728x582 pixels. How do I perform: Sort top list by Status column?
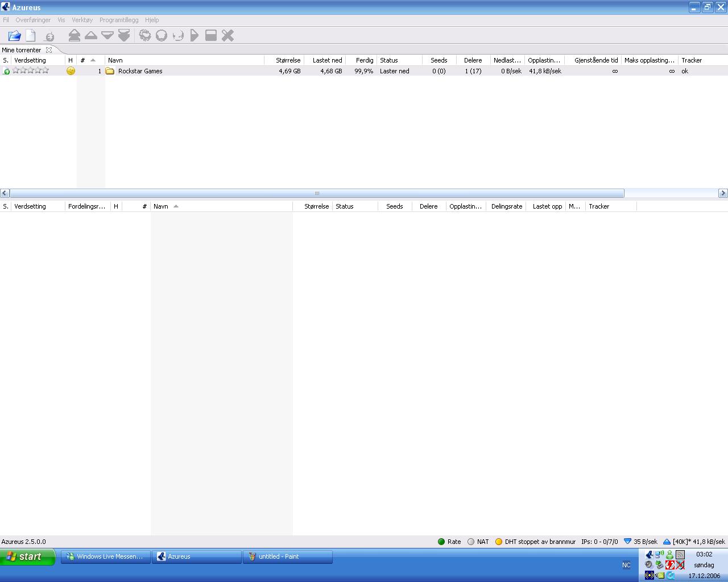[x=399, y=60]
